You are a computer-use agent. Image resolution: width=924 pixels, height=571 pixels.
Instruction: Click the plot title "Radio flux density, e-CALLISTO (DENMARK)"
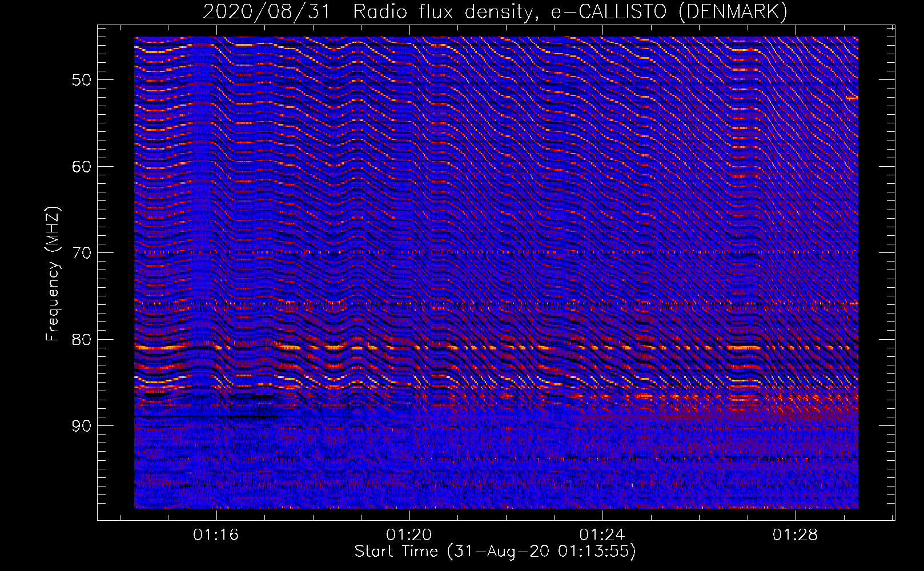pyautogui.click(x=571, y=11)
